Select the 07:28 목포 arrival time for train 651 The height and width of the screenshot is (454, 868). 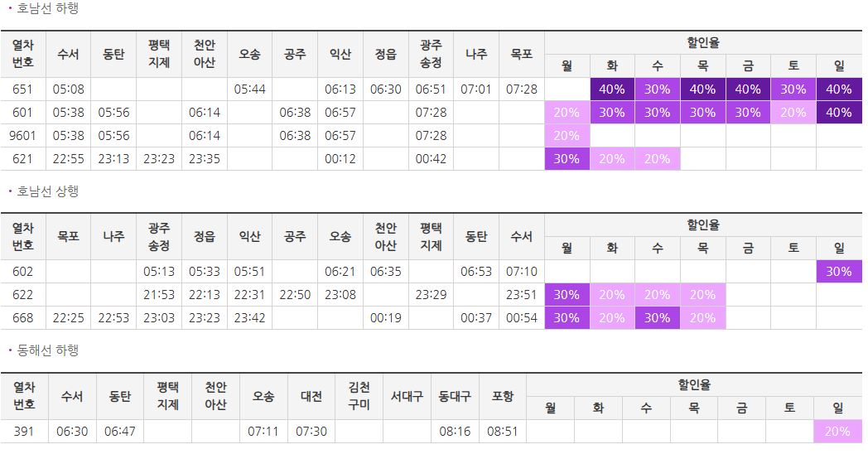pyautogui.click(x=522, y=89)
